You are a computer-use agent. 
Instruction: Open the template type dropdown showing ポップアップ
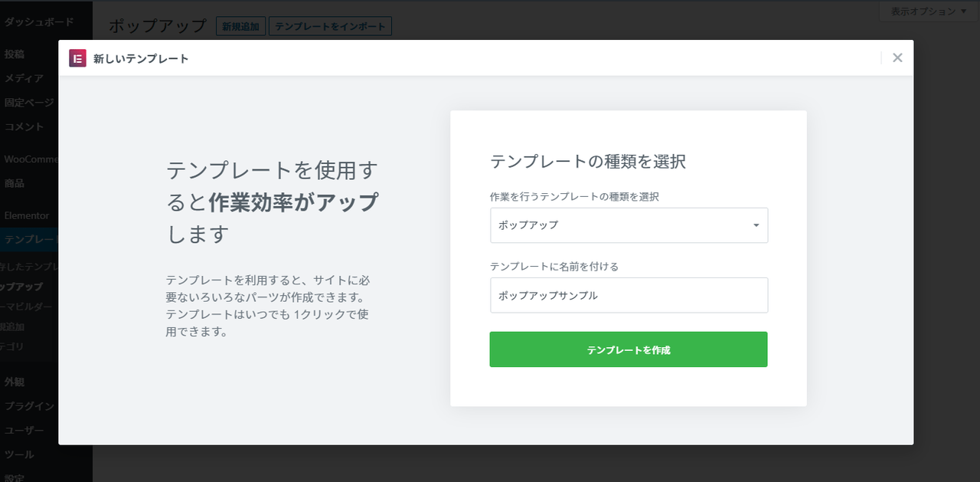tap(629, 225)
